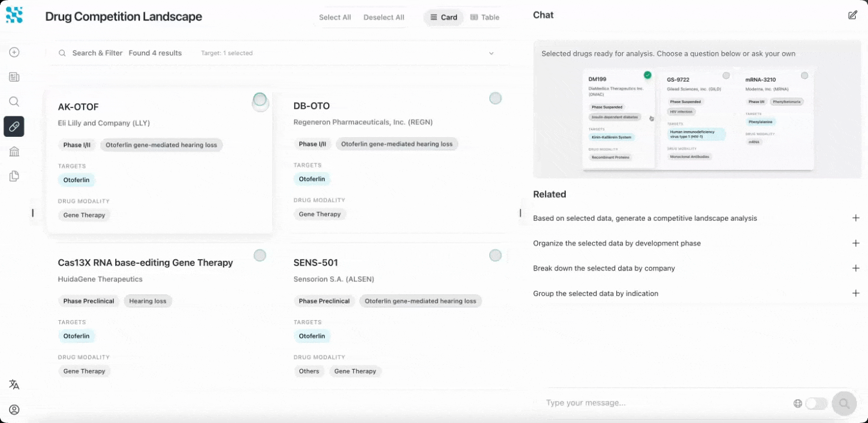Send message with round search button
The image size is (868, 423).
(x=844, y=404)
